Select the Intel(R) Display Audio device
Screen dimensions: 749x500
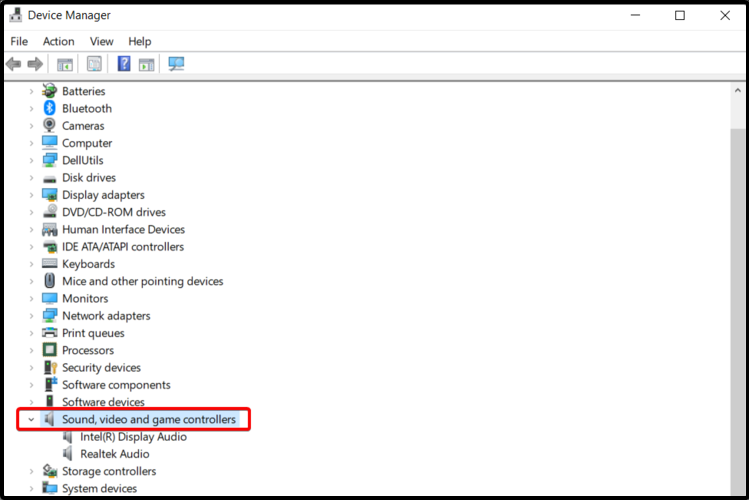click(x=133, y=436)
